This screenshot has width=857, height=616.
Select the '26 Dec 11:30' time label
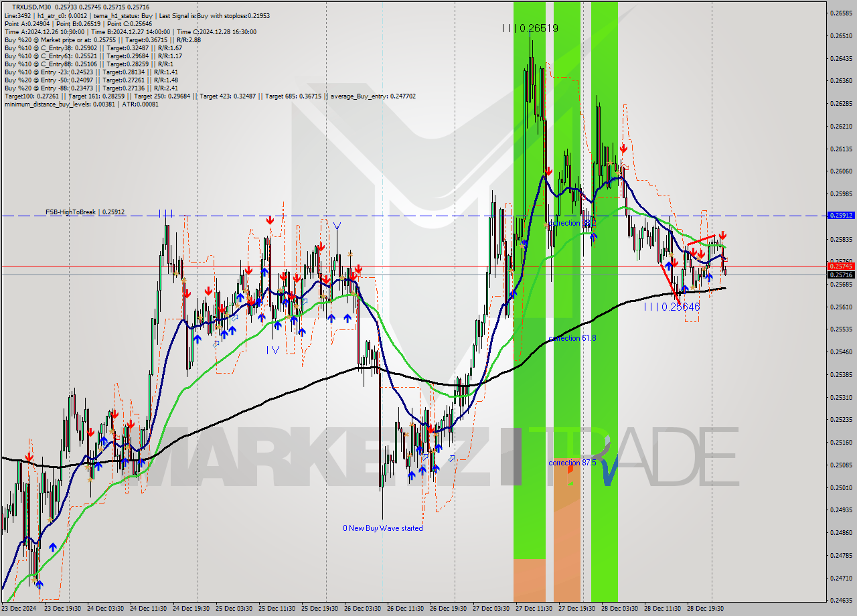tap(406, 609)
